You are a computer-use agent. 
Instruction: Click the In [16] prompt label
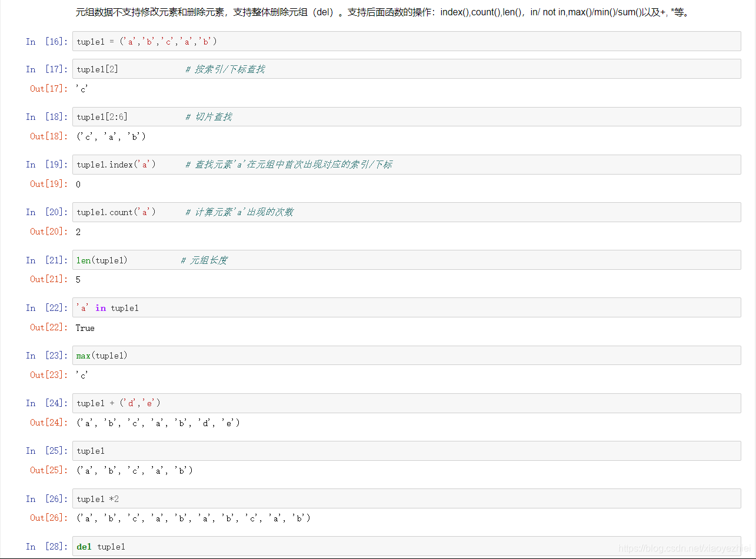click(47, 41)
